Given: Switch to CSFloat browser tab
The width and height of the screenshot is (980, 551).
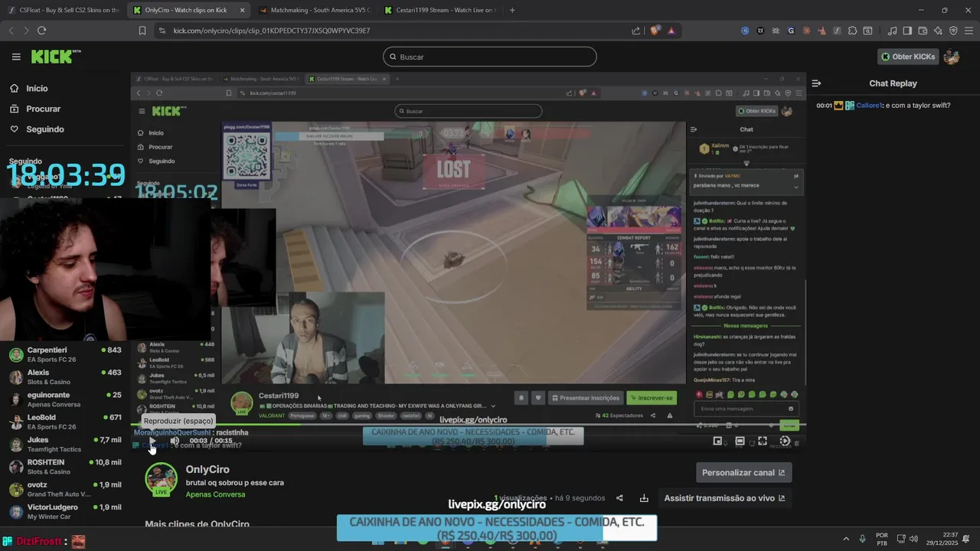Looking at the screenshot, I should 63,10.
